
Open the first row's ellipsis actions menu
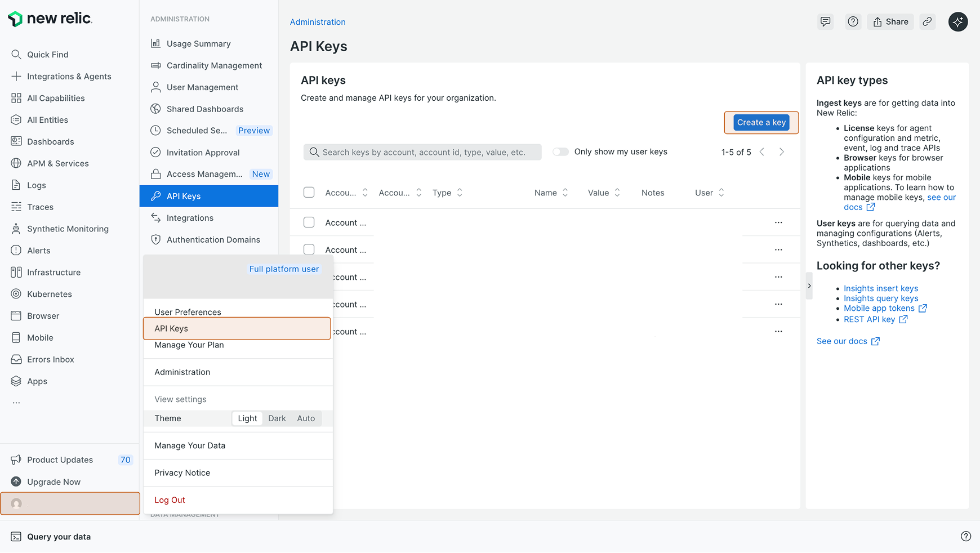(x=778, y=222)
